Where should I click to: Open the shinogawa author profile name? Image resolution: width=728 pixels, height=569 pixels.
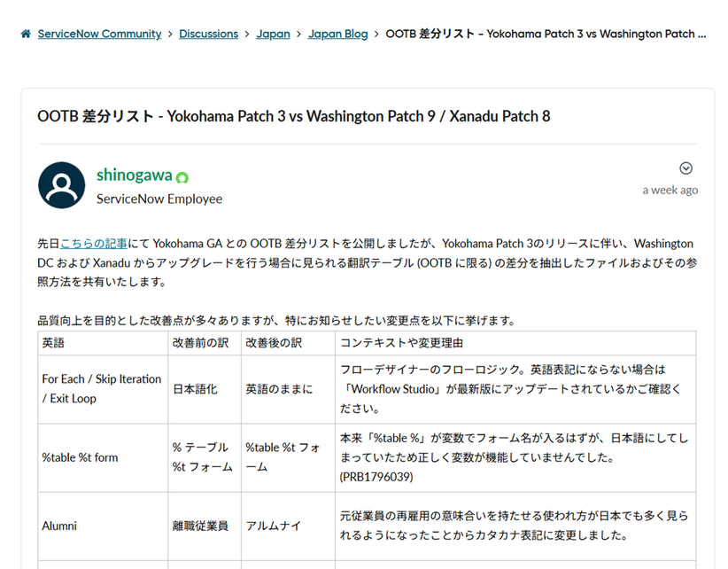(x=135, y=175)
